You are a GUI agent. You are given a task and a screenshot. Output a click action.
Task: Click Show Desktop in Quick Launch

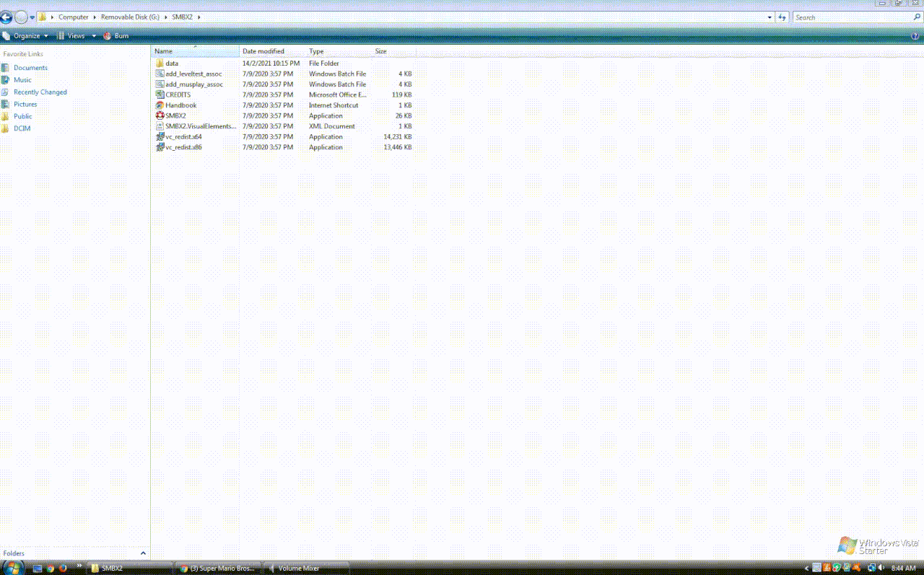(x=38, y=569)
